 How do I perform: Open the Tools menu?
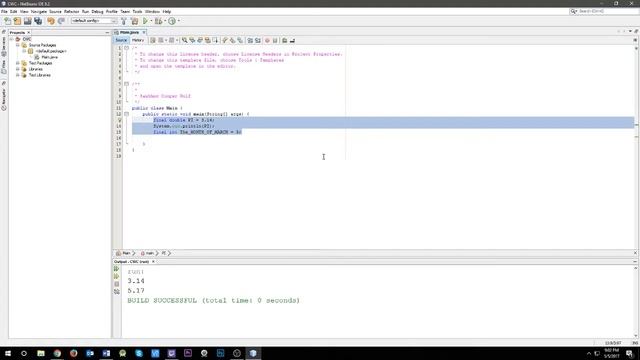point(137,11)
